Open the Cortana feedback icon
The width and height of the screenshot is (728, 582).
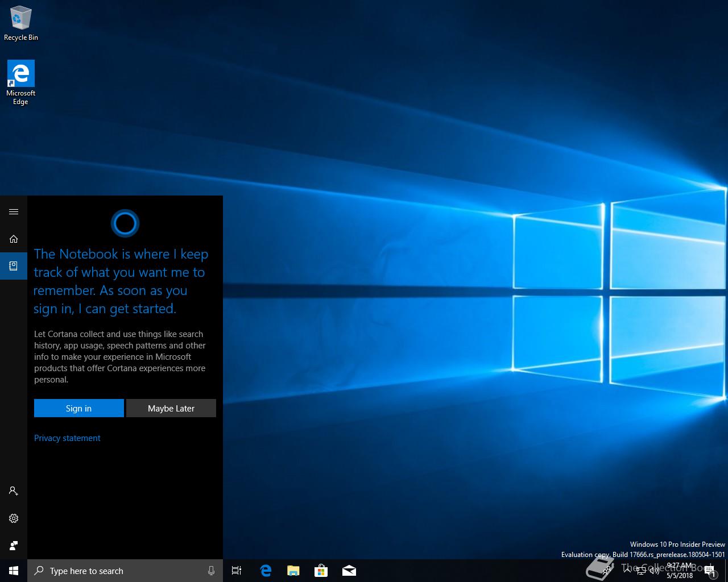[x=14, y=546]
